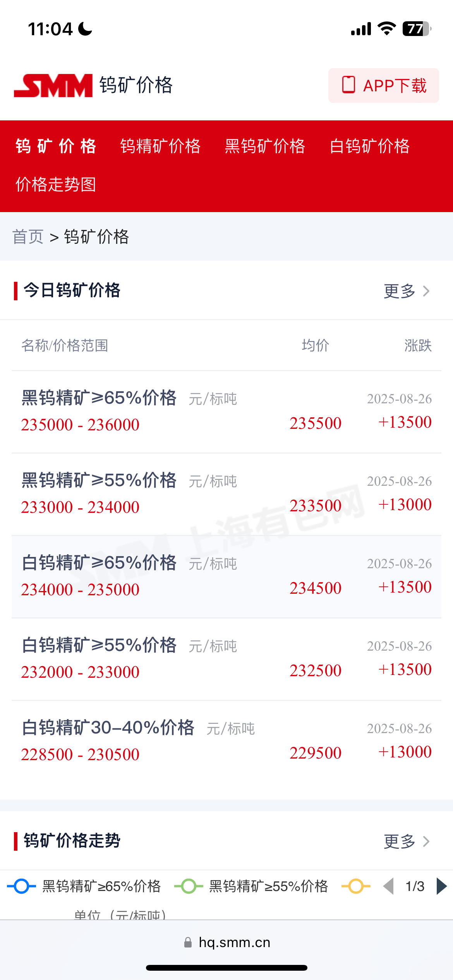The height and width of the screenshot is (980, 453).
Task: Switch to 钨精矿价格 tab
Action: pos(160,146)
